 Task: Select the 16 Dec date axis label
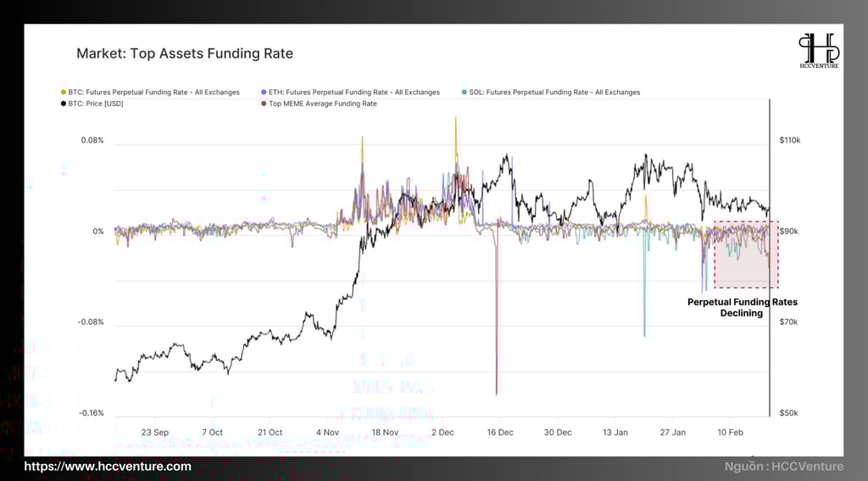500,433
